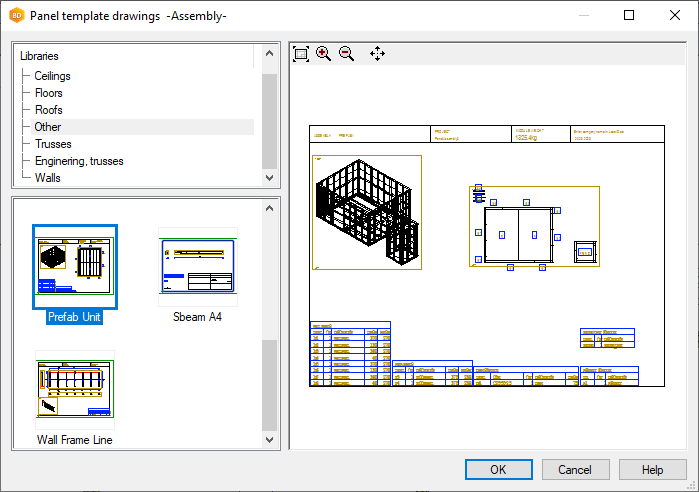Open the Ceilings library
Viewport: 699px width, 492px height.
(52, 76)
